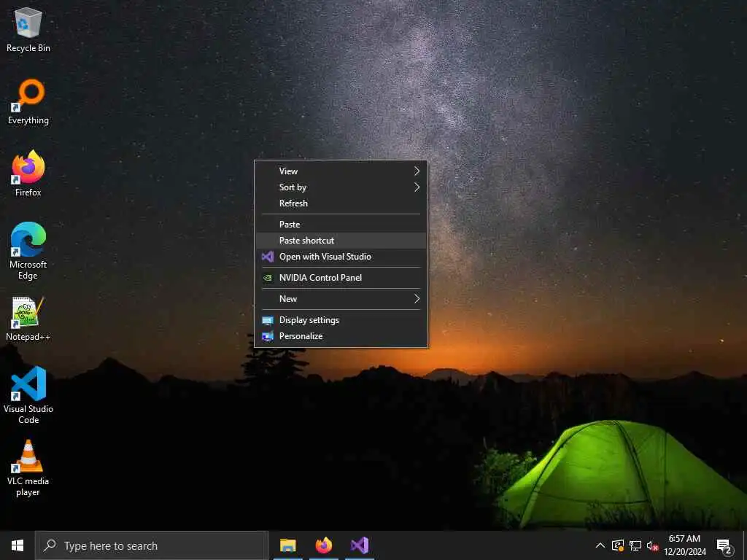Switch to Visual Studio in the taskbar
Screen dimensions: 747x560
click(x=359, y=545)
